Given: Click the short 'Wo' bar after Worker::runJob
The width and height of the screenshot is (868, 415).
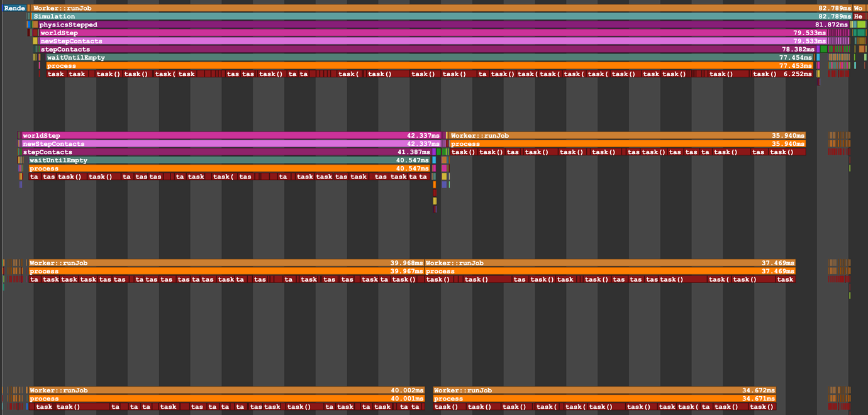Looking at the screenshot, I should coord(859,8).
